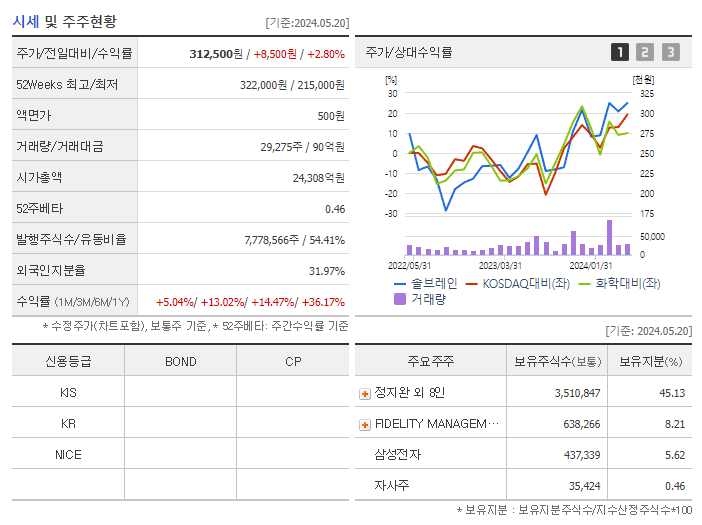Click the 외국인지분율 row label

pyautogui.click(x=51, y=270)
